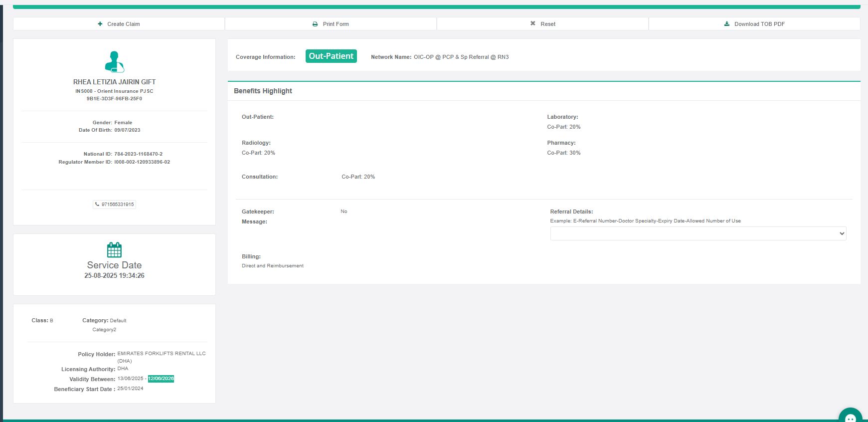Click the X icon on Reset
868x422 pixels.
[x=532, y=23]
